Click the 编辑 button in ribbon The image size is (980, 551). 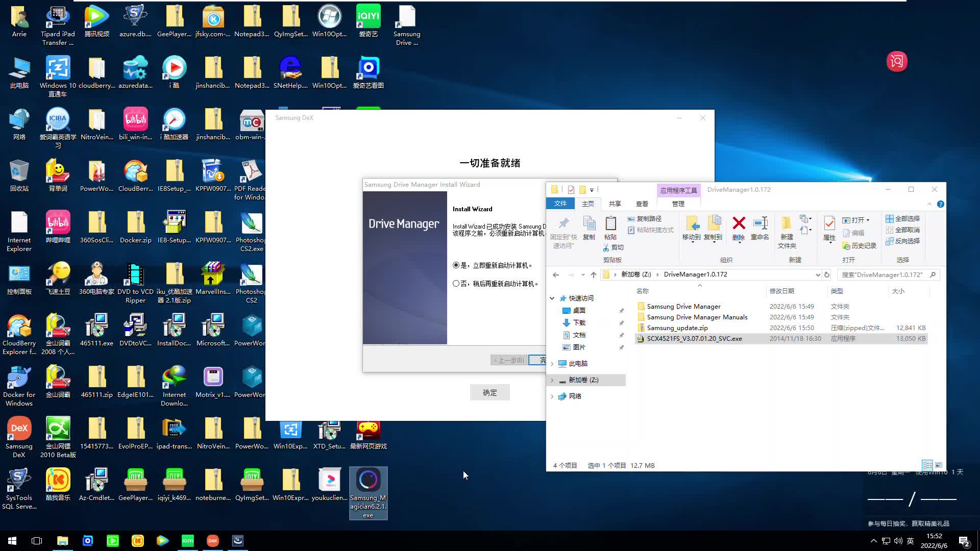pyautogui.click(x=853, y=233)
